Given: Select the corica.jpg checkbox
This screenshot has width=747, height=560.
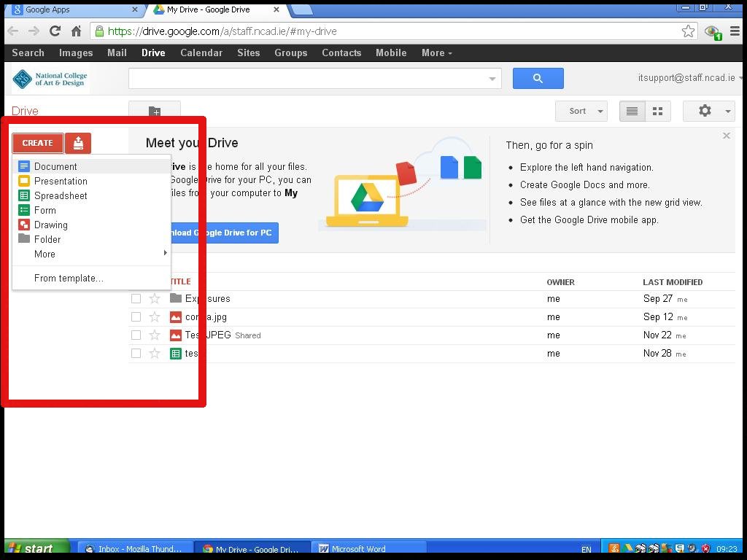Looking at the screenshot, I should (136, 316).
